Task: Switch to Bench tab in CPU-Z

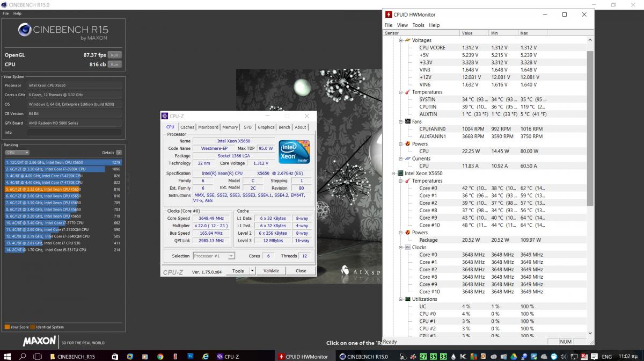Action: (x=284, y=127)
